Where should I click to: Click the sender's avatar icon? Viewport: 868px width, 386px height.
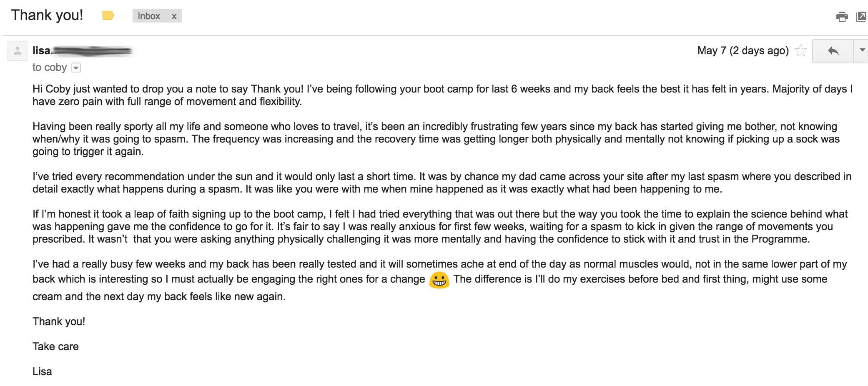click(18, 51)
